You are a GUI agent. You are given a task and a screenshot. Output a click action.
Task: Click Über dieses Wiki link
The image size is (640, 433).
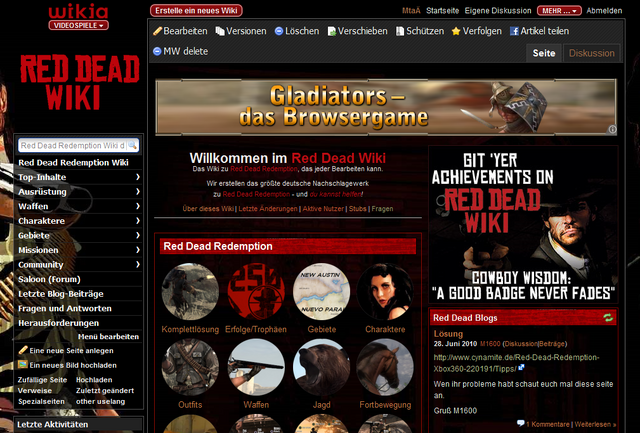pyautogui.click(x=208, y=209)
